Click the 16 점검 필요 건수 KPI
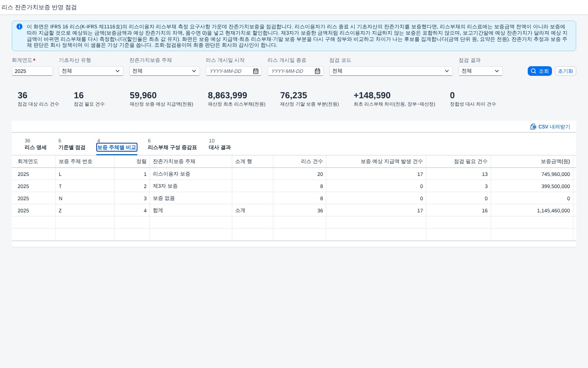This screenshot has width=588, height=368. click(x=89, y=99)
